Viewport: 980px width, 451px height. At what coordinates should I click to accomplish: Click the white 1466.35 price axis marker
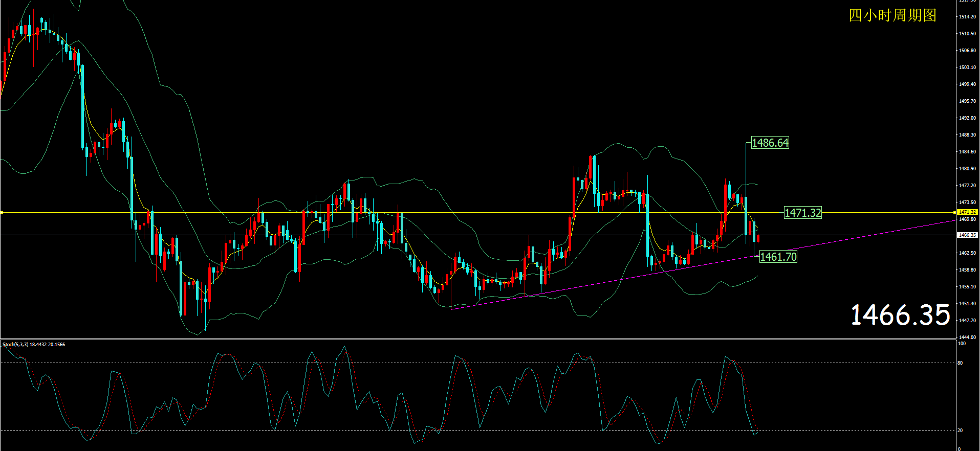pyautogui.click(x=967, y=235)
